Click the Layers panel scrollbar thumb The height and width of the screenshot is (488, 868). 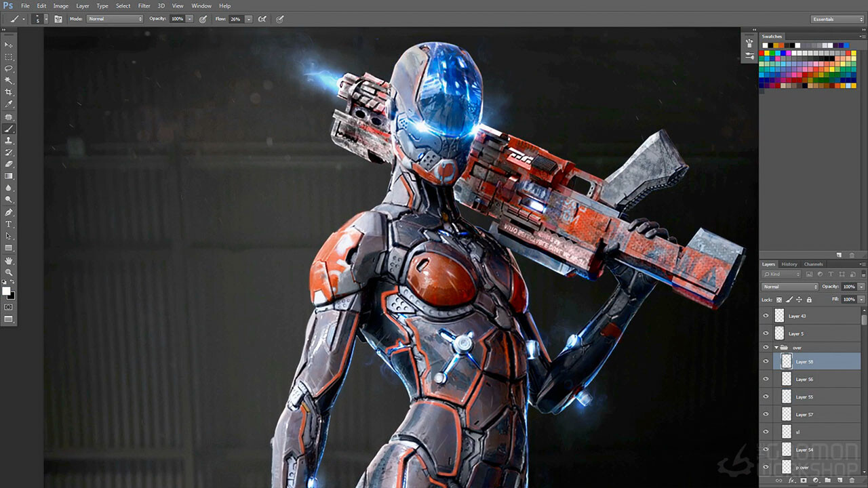[864, 319]
